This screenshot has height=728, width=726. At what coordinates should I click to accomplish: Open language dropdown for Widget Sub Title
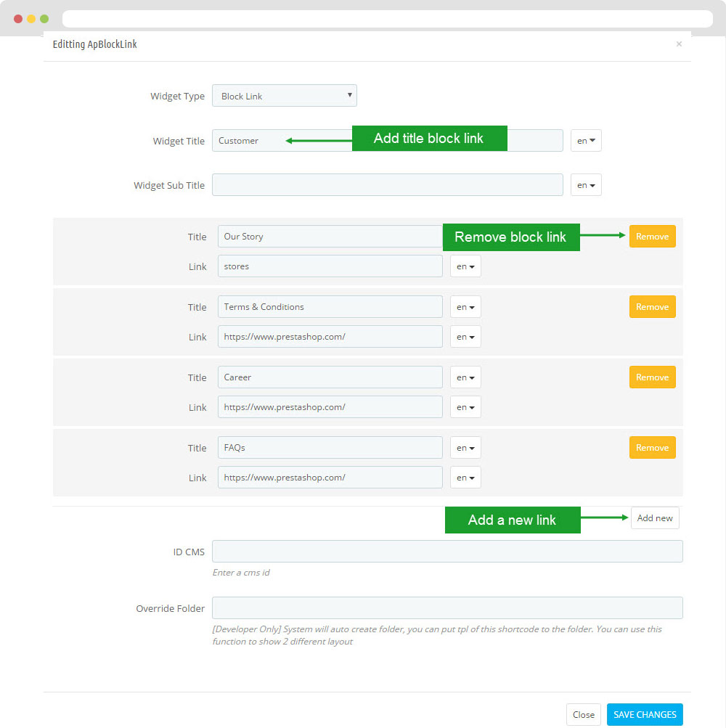point(586,185)
